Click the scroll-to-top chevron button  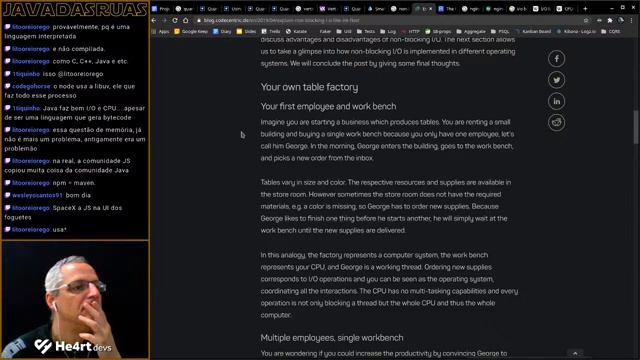click(x=575, y=353)
